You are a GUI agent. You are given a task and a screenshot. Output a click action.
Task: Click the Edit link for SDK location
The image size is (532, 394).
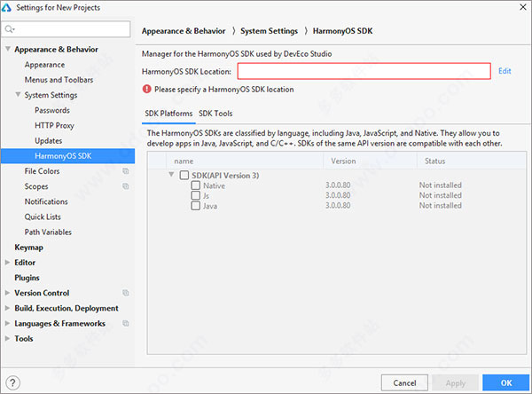coord(505,71)
